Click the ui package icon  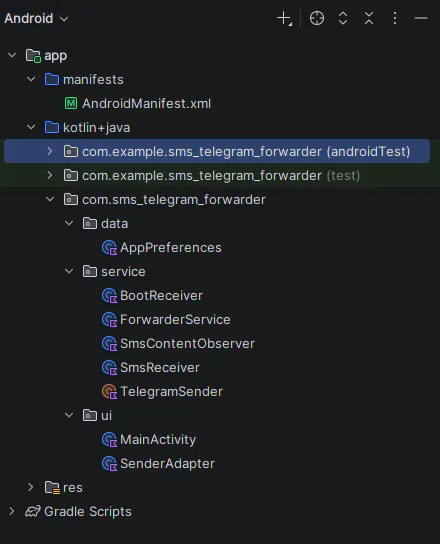(x=90, y=415)
